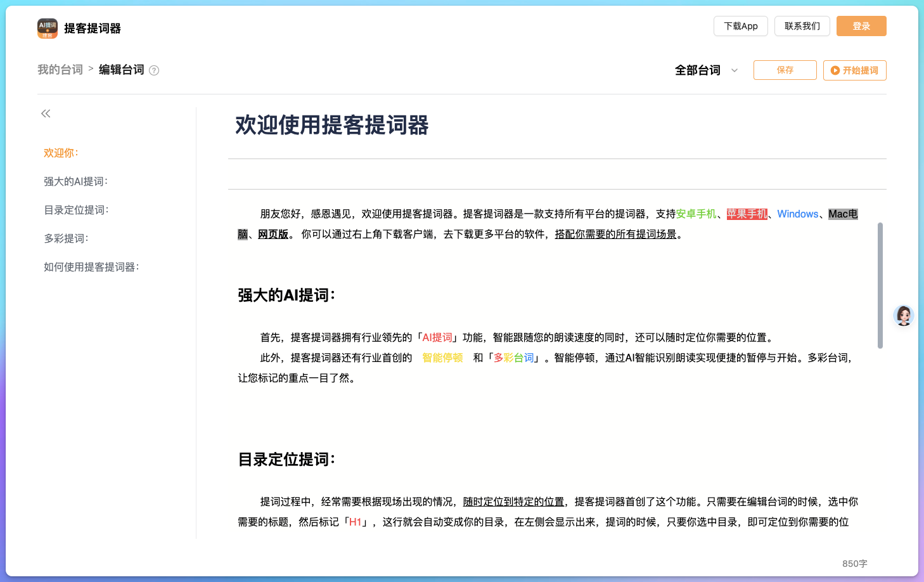This screenshot has height=582, width=924.
Task: Click the 提客提词器 app logo
Action: [45, 28]
